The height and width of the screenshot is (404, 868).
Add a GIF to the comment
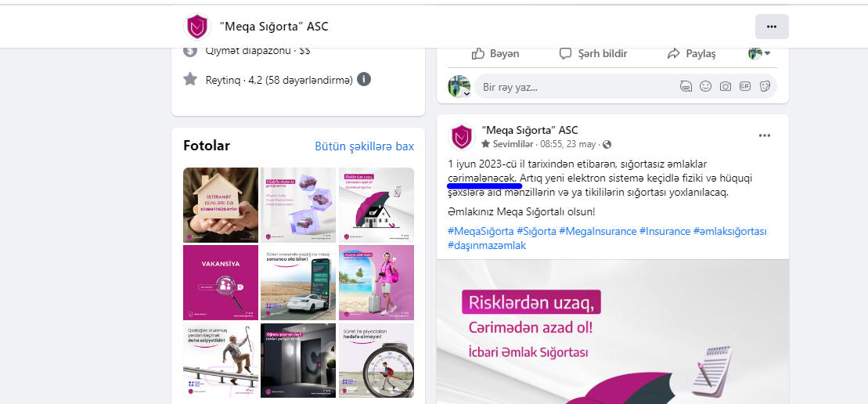[x=745, y=86]
